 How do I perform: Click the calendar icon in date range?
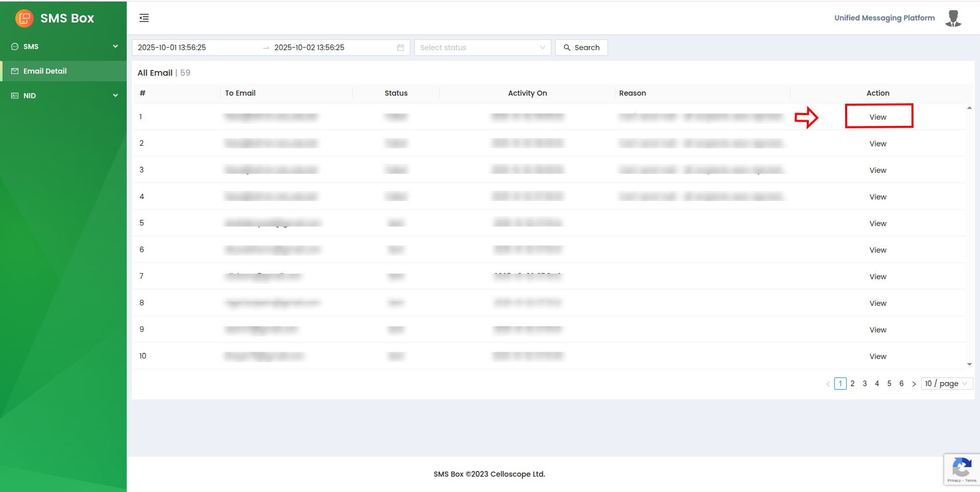tap(401, 48)
